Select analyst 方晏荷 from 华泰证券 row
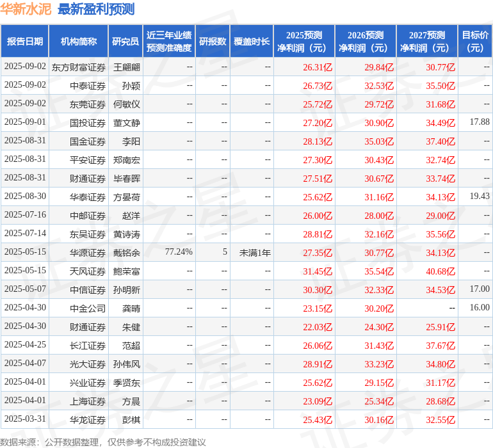The image size is (493, 448). coord(127,197)
